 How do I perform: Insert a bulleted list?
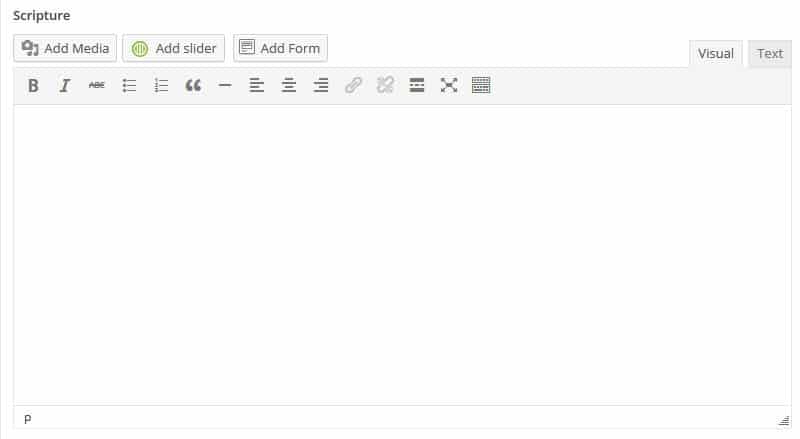point(129,85)
